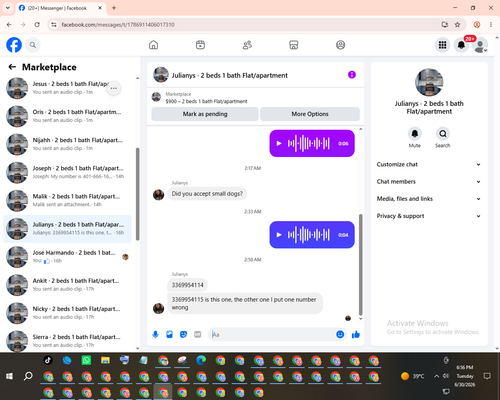Click the back arrow beside Marketplace
Image resolution: width=500 pixels, height=400 pixels.
click(12, 67)
